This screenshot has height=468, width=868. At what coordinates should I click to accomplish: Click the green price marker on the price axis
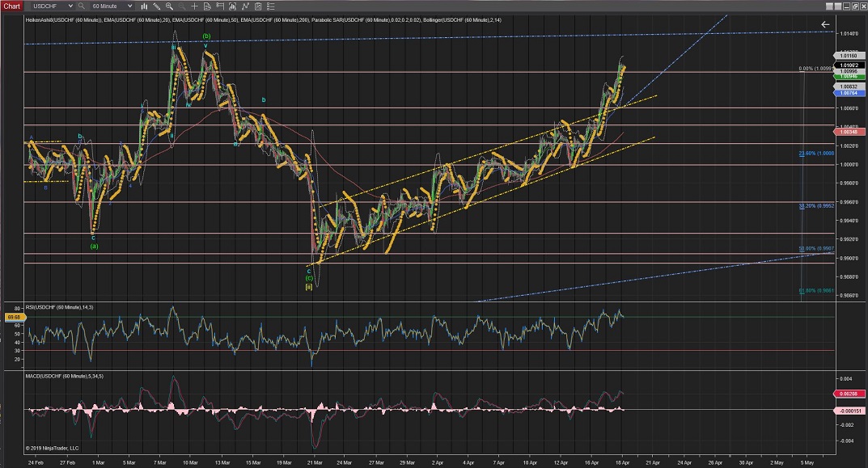[x=849, y=76]
